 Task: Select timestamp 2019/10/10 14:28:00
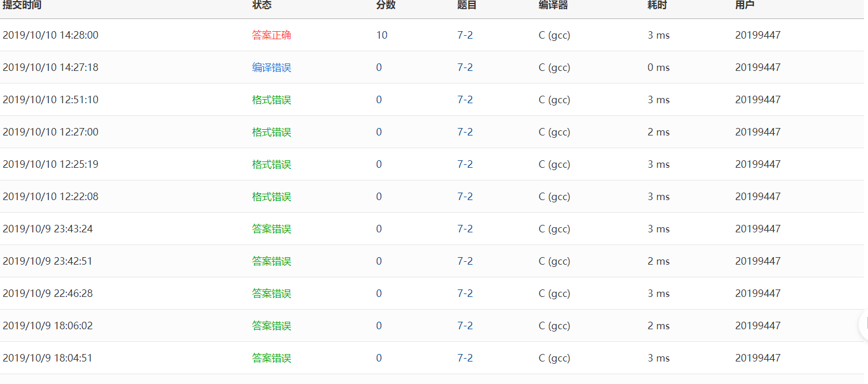(x=51, y=35)
